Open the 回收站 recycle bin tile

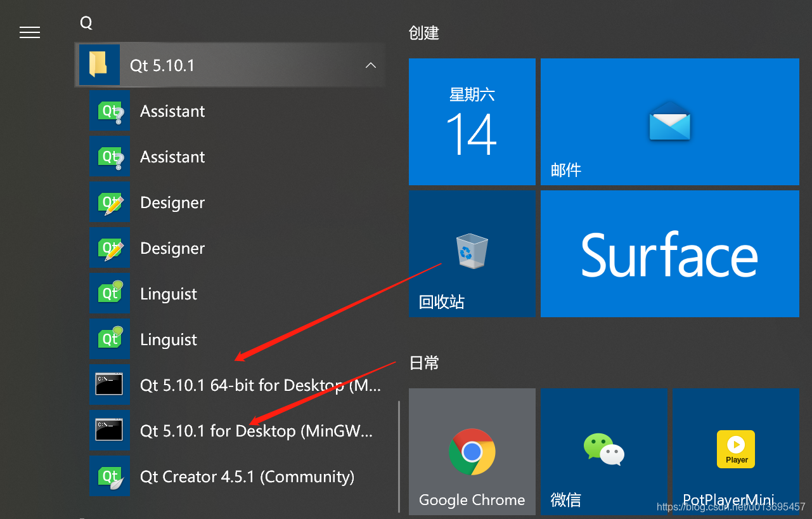pyautogui.click(x=472, y=254)
